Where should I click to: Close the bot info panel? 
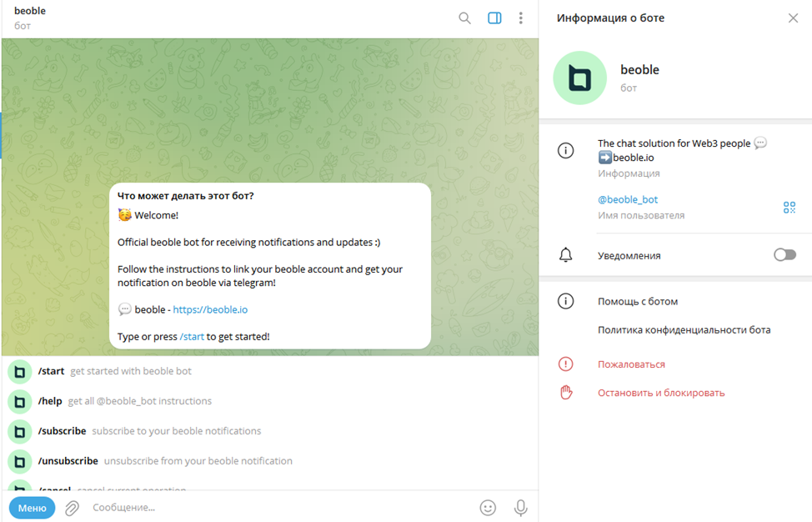793,18
